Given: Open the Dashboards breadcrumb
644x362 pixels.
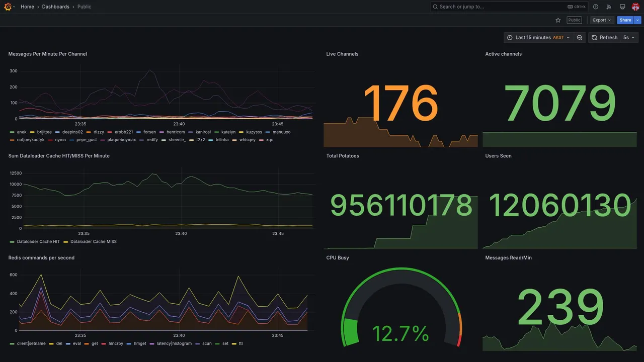Looking at the screenshot, I should 56,7.
